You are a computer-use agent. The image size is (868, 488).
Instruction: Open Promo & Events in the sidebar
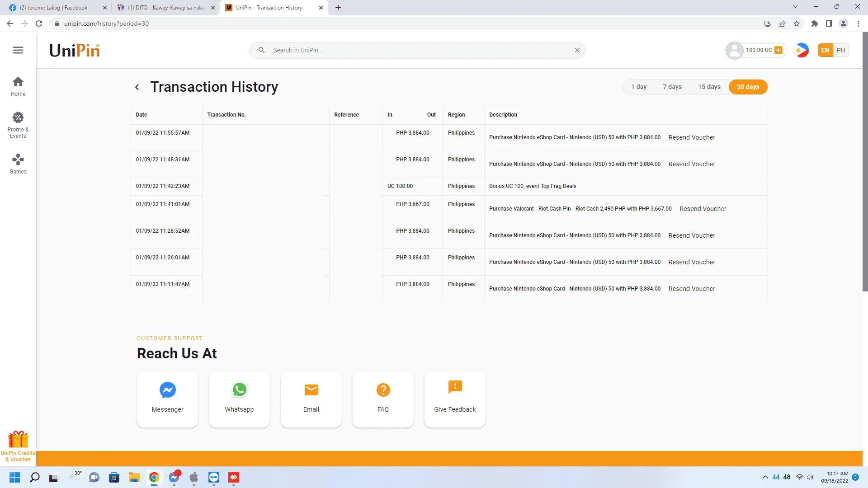click(x=18, y=125)
